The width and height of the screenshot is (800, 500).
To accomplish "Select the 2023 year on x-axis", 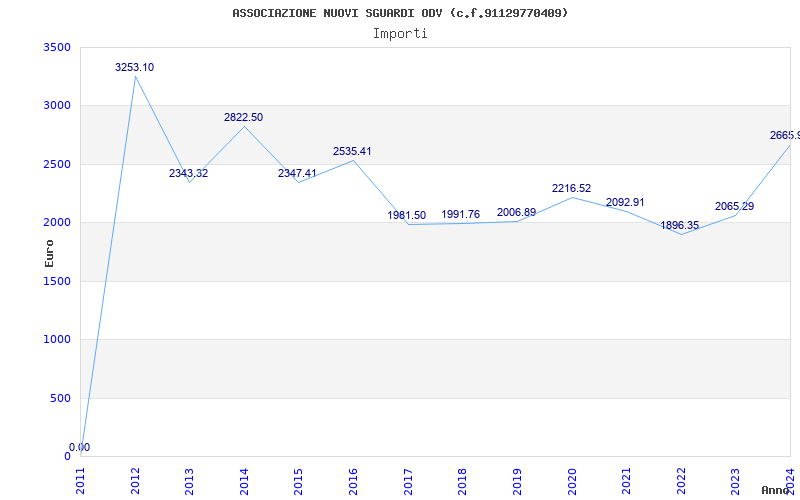I will [735, 478].
